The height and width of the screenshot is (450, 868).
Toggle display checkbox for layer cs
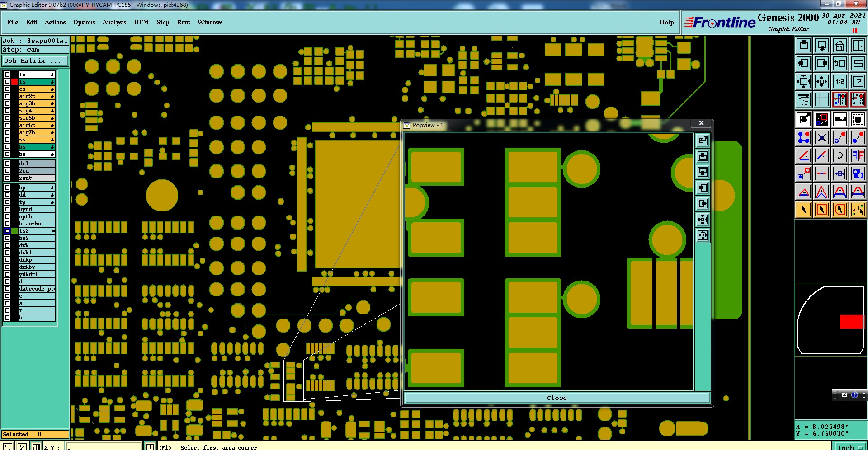click(x=7, y=89)
